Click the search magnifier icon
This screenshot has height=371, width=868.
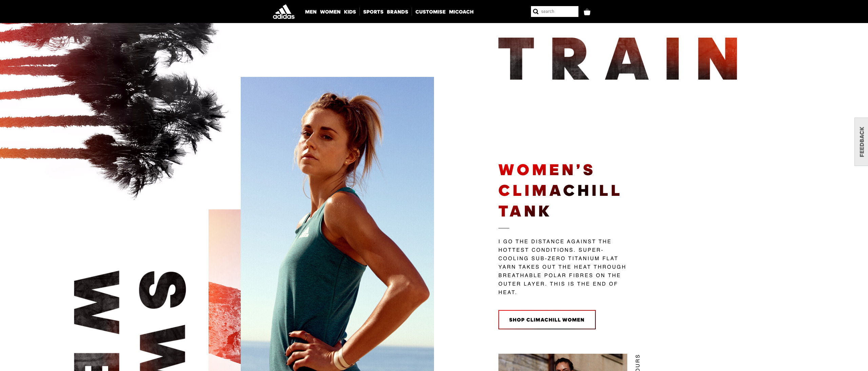536,12
